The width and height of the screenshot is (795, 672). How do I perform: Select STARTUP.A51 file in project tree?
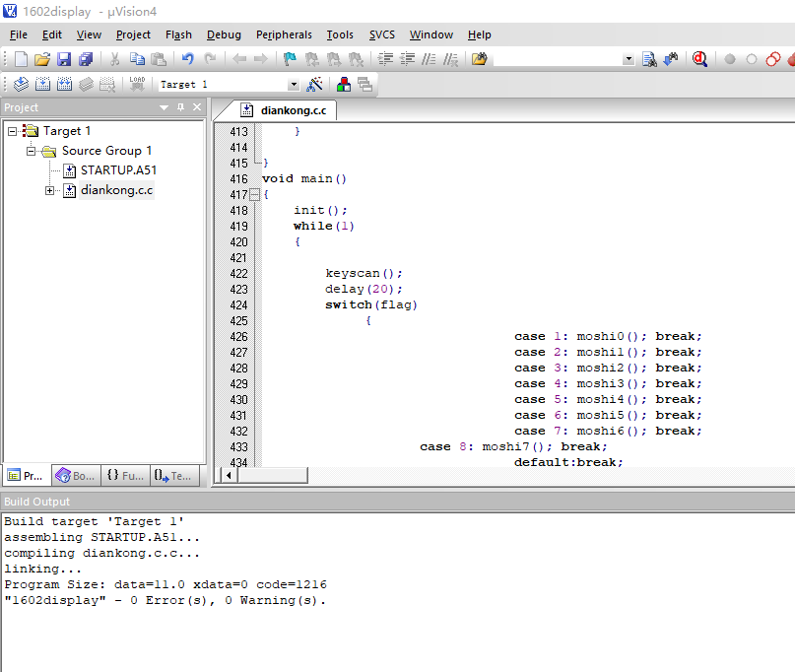[118, 170]
